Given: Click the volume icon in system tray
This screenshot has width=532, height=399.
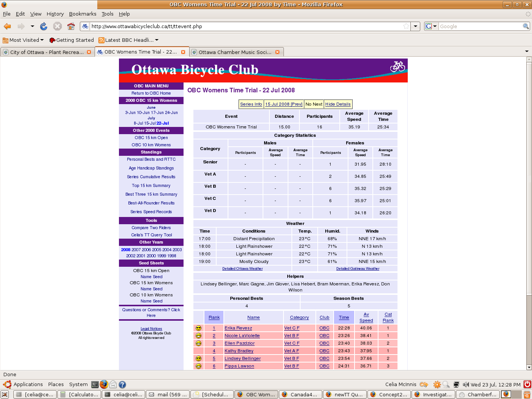Looking at the screenshot, I should pos(466,385).
